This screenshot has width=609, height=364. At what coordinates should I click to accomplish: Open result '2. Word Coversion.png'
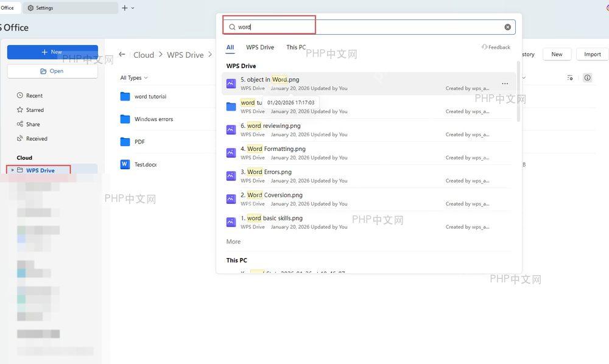pos(368,199)
